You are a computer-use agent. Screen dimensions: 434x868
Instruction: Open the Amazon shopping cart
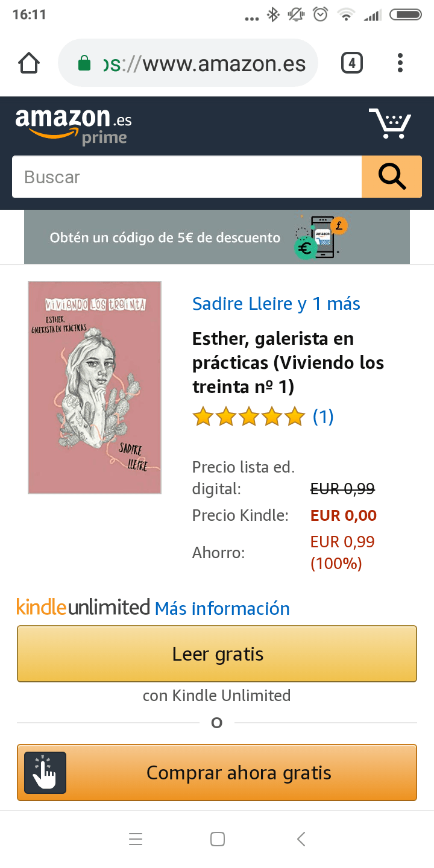click(390, 124)
